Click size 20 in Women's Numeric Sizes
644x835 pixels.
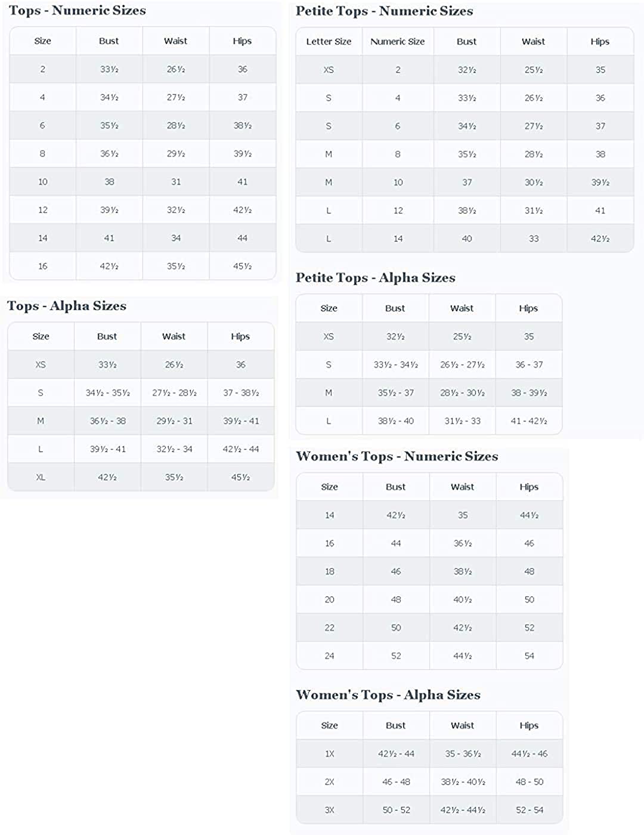(x=330, y=599)
